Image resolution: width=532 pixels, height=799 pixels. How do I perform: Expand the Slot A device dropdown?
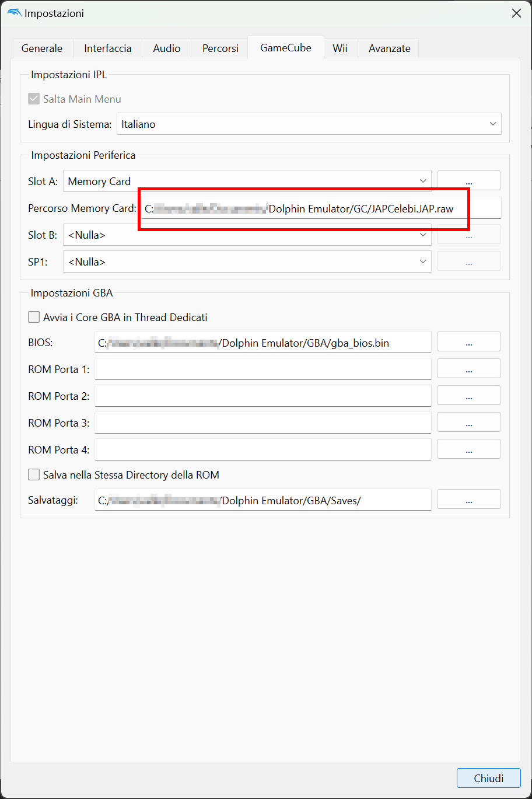tap(247, 182)
